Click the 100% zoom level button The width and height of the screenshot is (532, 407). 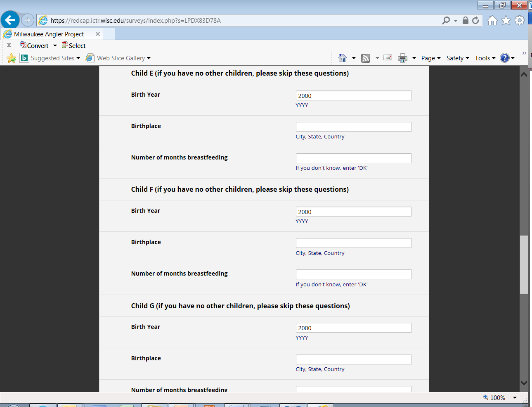494,397
